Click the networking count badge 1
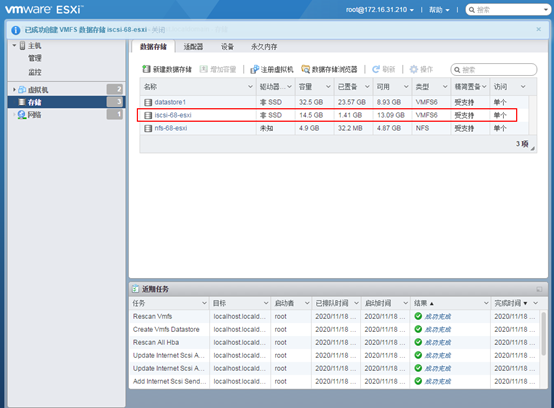This screenshot has height=408, width=554. (x=114, y=114)
